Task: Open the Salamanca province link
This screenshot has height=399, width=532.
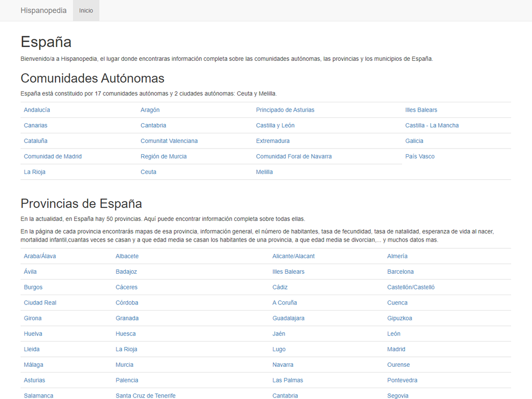Action: pos(38,396)
